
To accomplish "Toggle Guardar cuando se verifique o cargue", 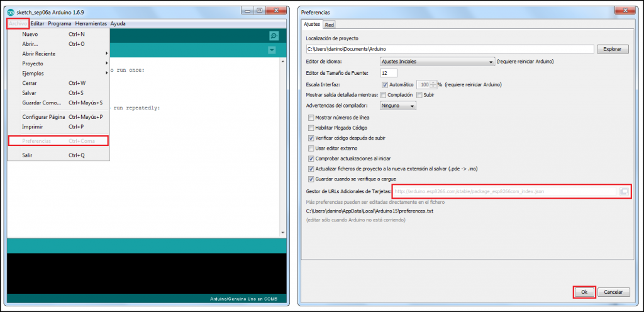I will click(311, 179).
